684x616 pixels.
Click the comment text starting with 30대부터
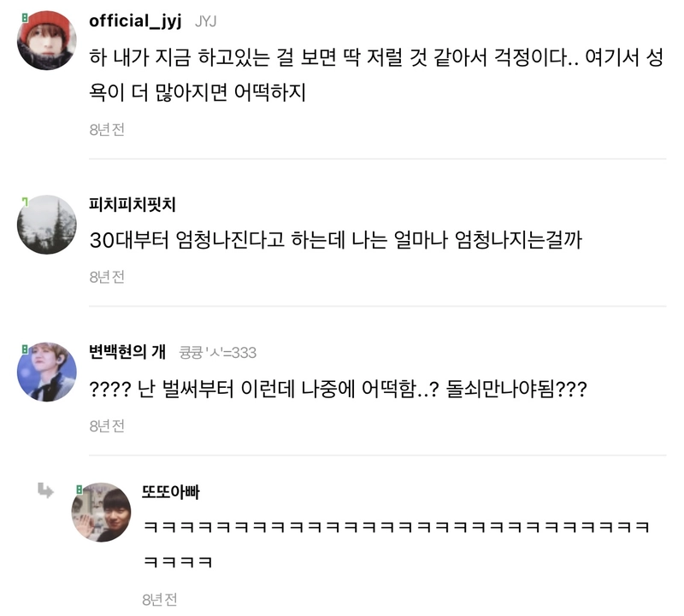click(x=335, y=240)
